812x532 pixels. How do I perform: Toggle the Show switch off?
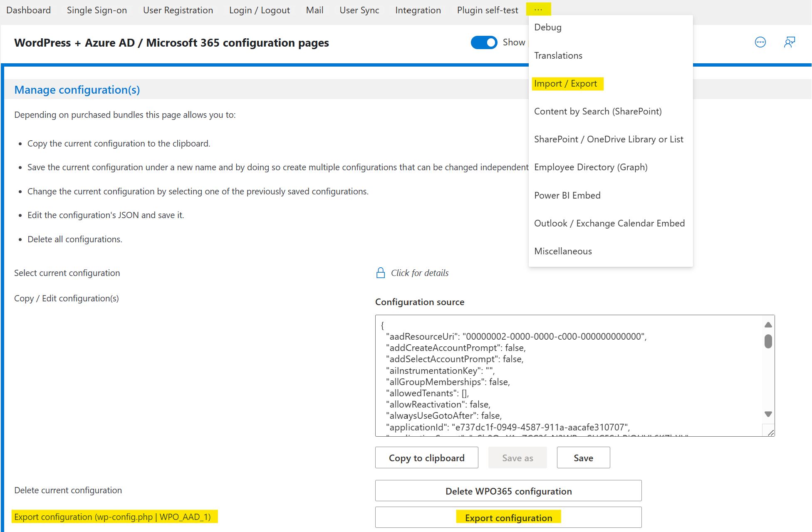484,42
